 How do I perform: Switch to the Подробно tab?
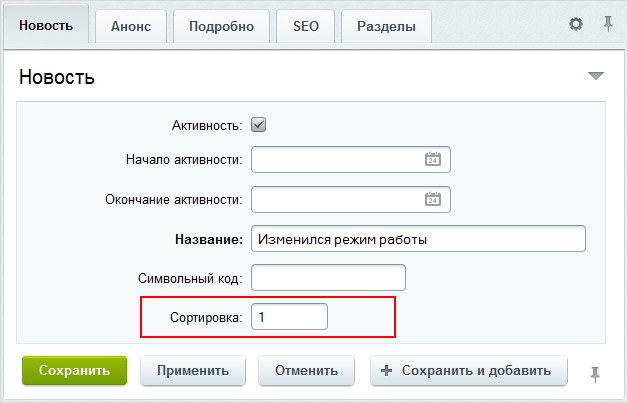tap(221, 26)
